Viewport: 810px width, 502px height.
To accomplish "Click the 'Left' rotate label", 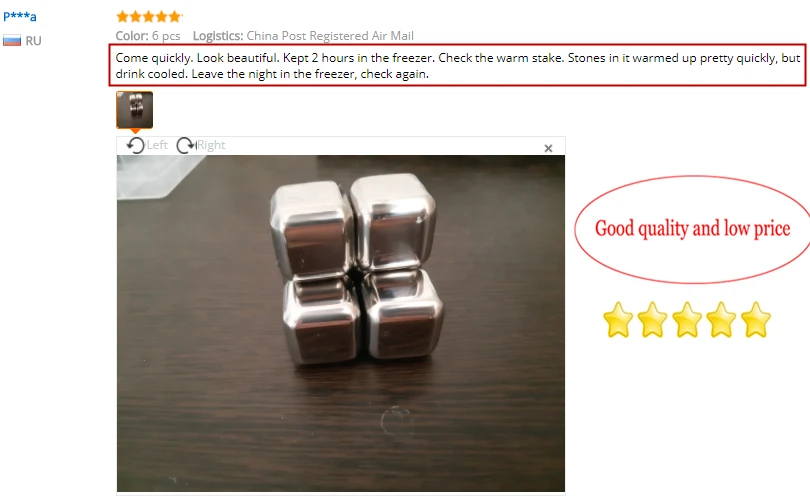I will (157, 145).
